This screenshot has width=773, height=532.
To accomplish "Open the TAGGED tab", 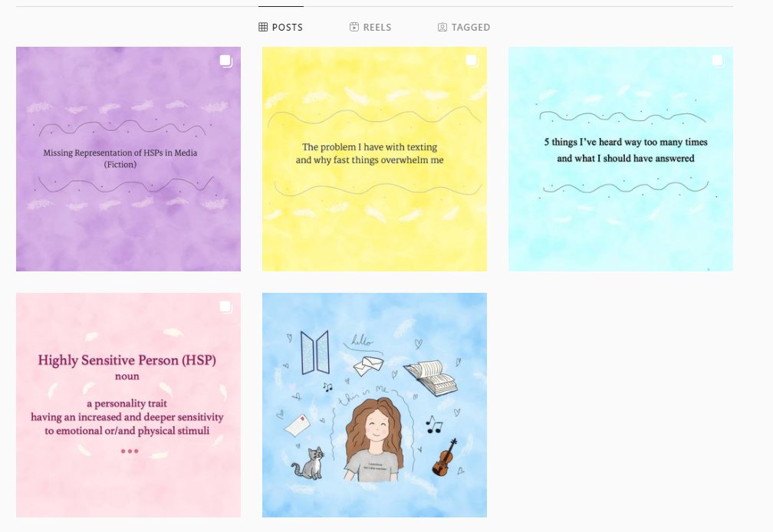I will [x=464, y=27].
